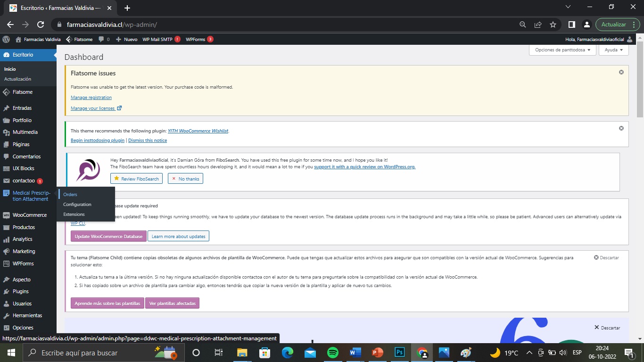Click Aprende más sobre las plantillas
This screenshot has height=362, width=644.
[x=107, y=303]
